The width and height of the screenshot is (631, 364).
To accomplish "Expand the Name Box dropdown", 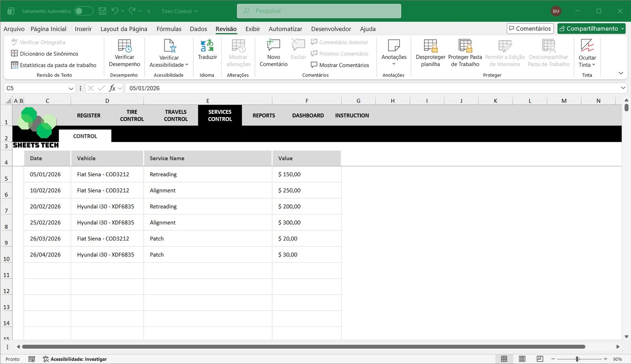I will tap(71, 88).
